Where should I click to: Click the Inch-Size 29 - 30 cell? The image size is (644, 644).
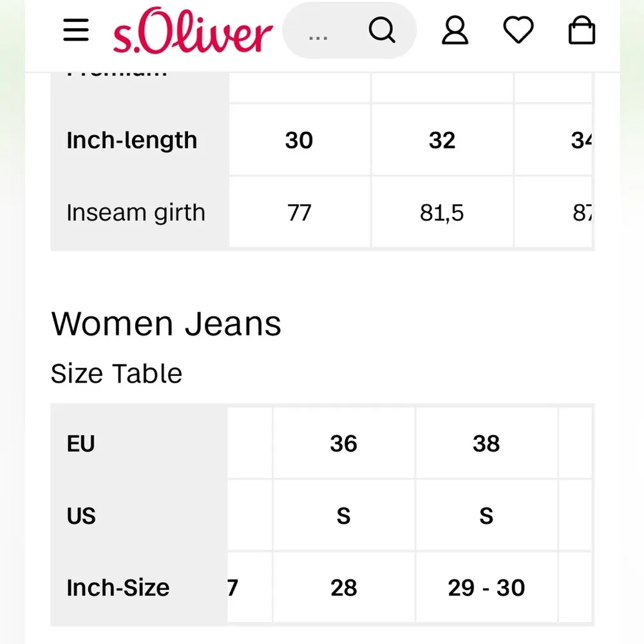tap(486, 587)
